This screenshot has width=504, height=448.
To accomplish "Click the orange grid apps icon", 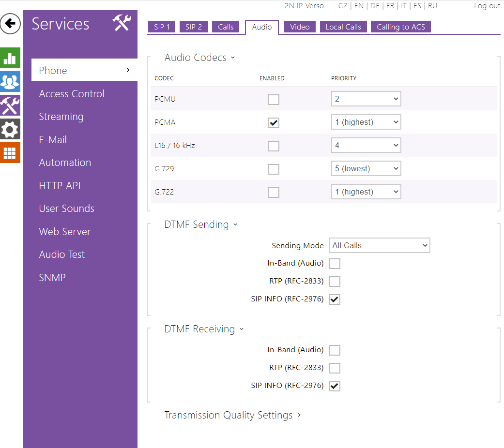I will pyautogui.click(x=10, y=153).
